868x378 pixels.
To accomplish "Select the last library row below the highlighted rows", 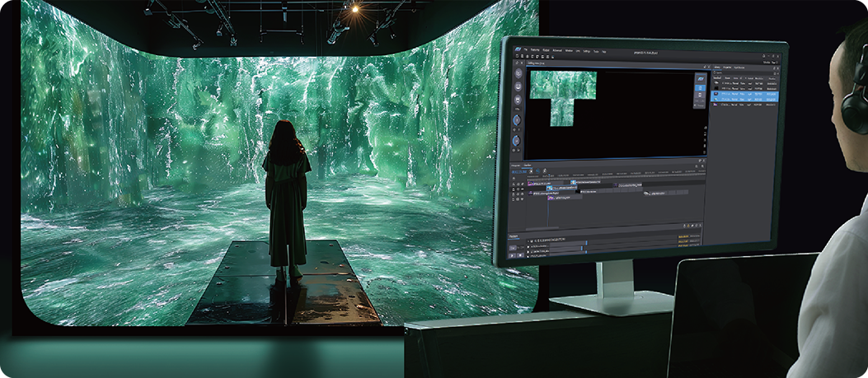I will pos(744,105).
